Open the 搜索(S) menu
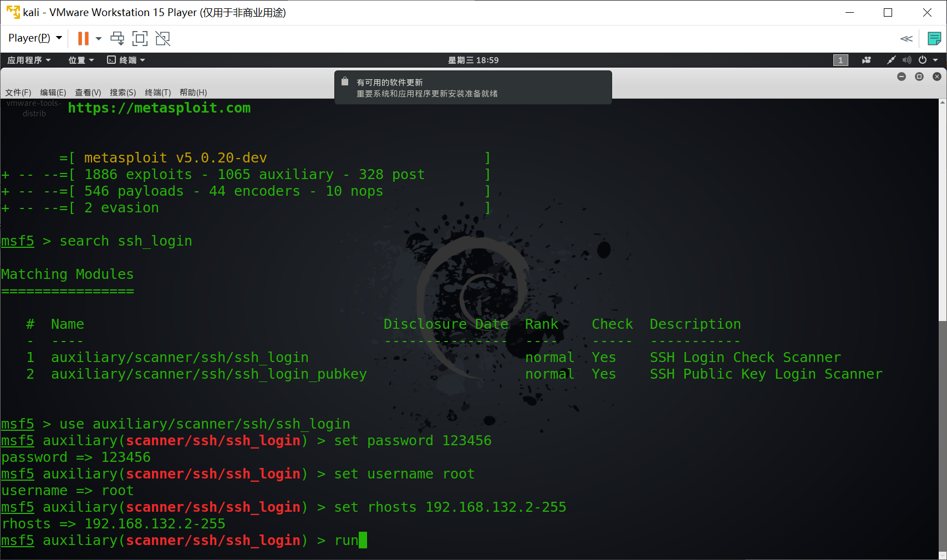 [123, 93]
